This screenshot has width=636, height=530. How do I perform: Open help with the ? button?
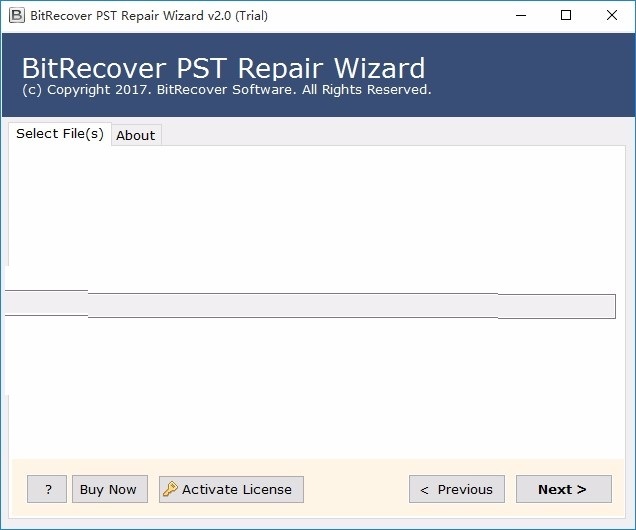point(47,489)
